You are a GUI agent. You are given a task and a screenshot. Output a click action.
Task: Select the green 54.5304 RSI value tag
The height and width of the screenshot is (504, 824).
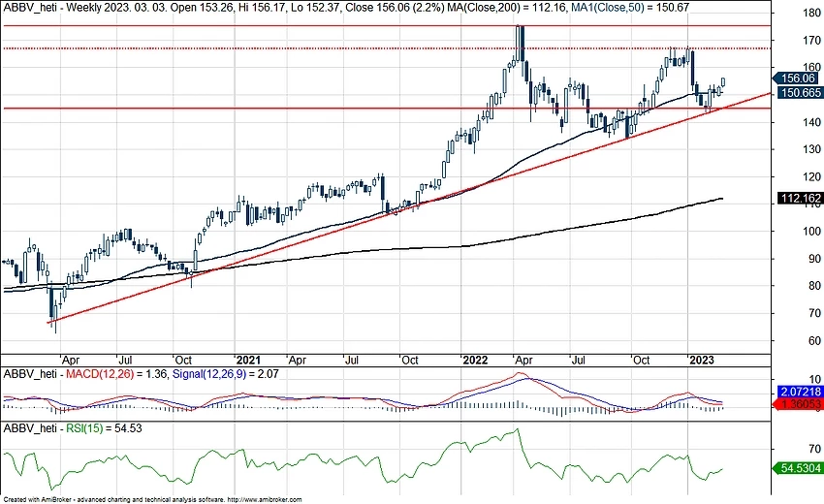(797, 468)
